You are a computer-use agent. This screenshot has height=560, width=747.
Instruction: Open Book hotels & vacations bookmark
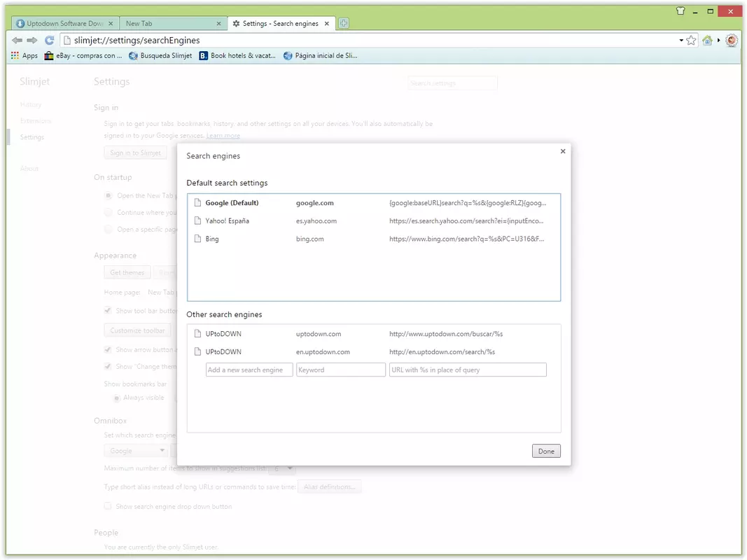click(x=237, y=56)
